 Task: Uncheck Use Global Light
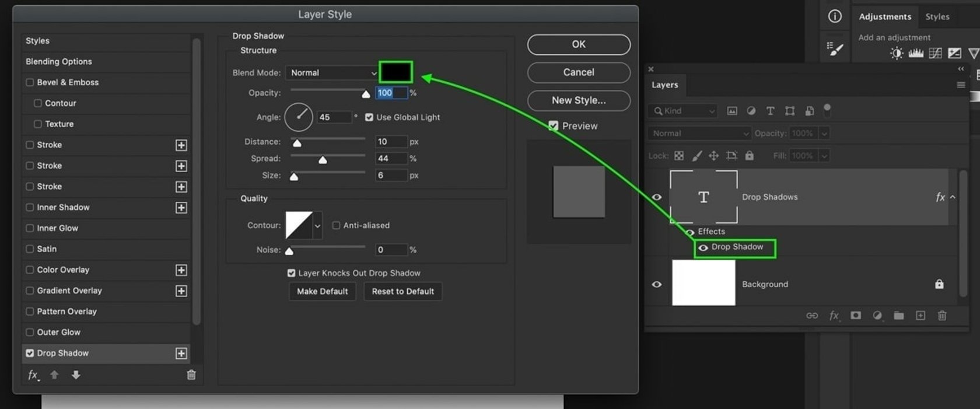(x=369, y=117)
